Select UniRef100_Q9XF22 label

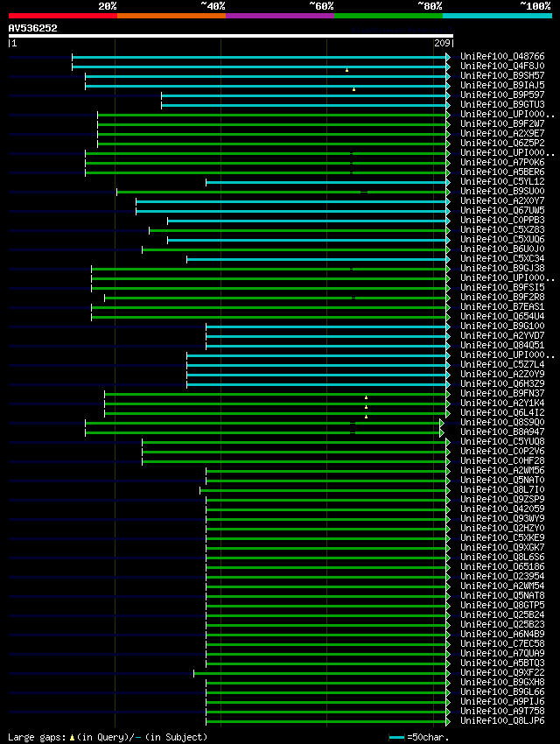pyautogui.click(x=502, y=672)
